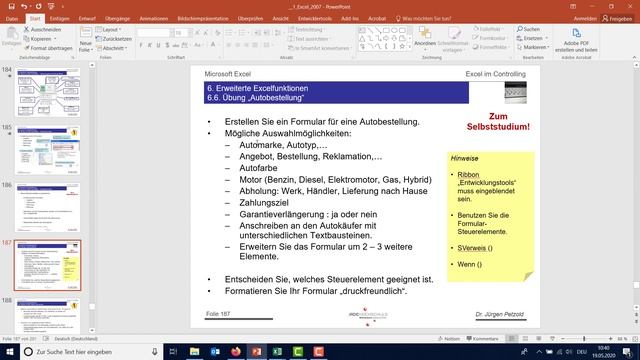The width and height of the screenshot is (640, 360).
Task: Select slide 184 thumbnail
Action: (48, 93)
